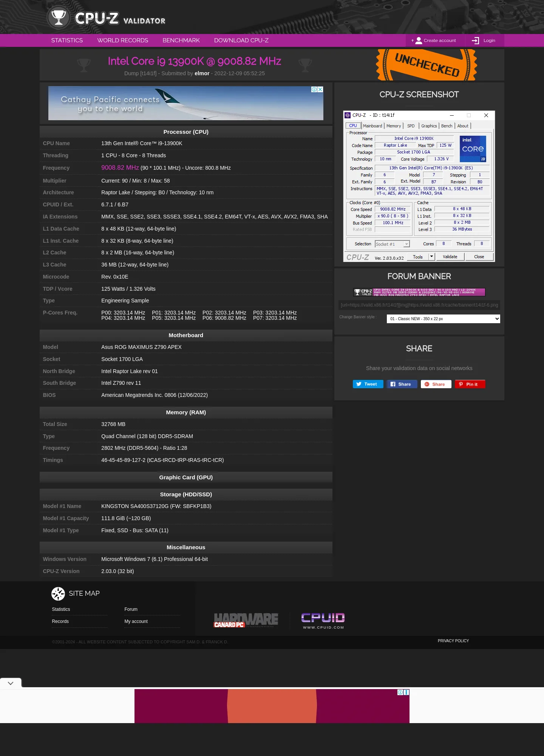Viewport: 544px width, 756px height.
Task: Select the 9008.82 MHz frequency value
Action: click(120, 167)
